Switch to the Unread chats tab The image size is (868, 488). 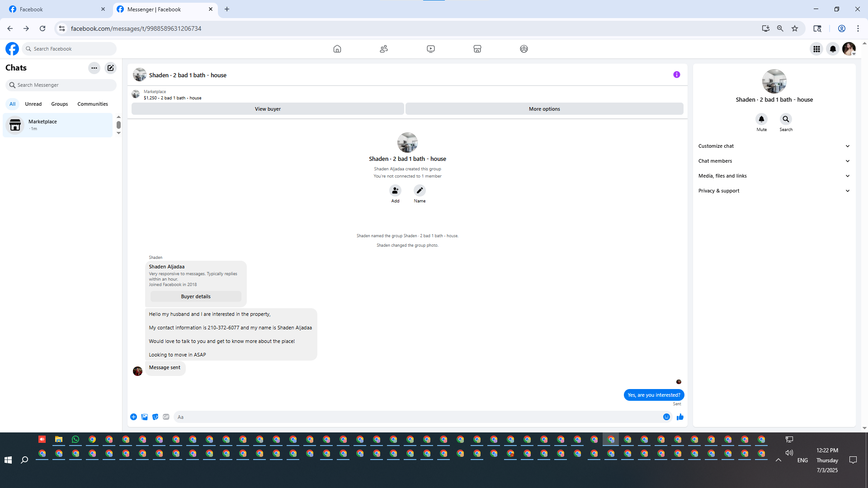(x=33, y=104)
